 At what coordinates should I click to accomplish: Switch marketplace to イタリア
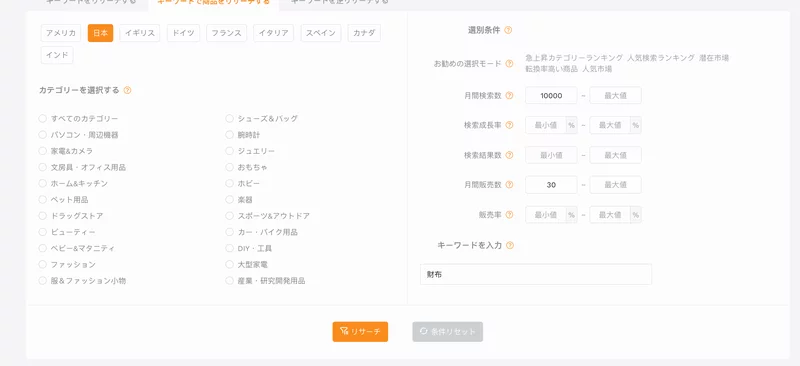[273, 33]
